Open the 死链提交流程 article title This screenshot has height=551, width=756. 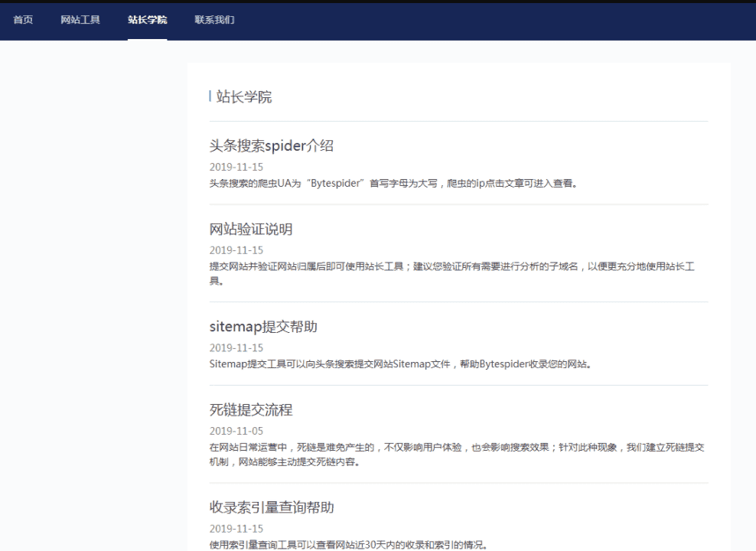251,410
